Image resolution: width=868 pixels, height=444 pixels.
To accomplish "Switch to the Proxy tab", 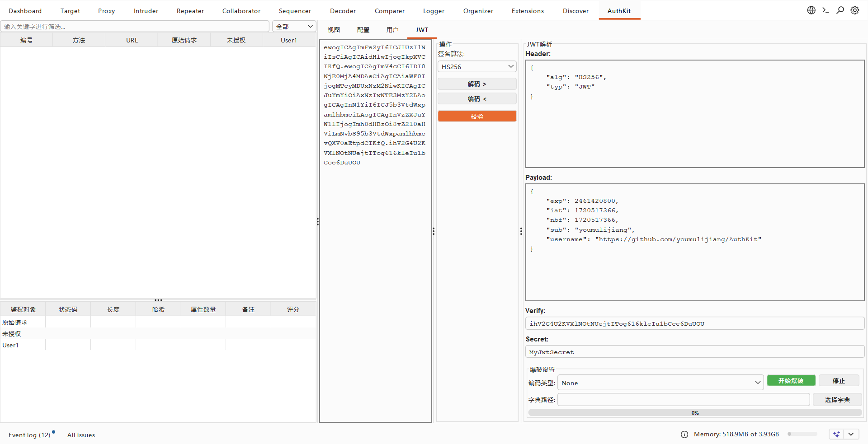I will click(x=106, y=11).
